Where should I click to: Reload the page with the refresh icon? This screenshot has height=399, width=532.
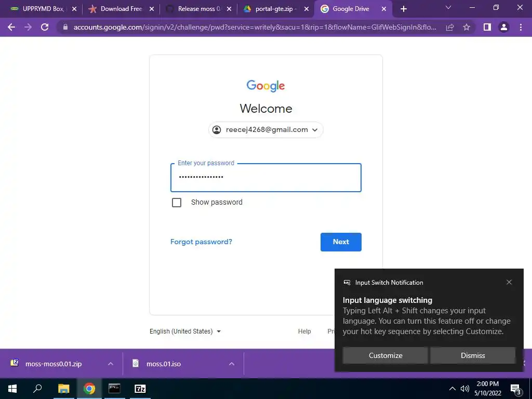[x=45, y=27]
